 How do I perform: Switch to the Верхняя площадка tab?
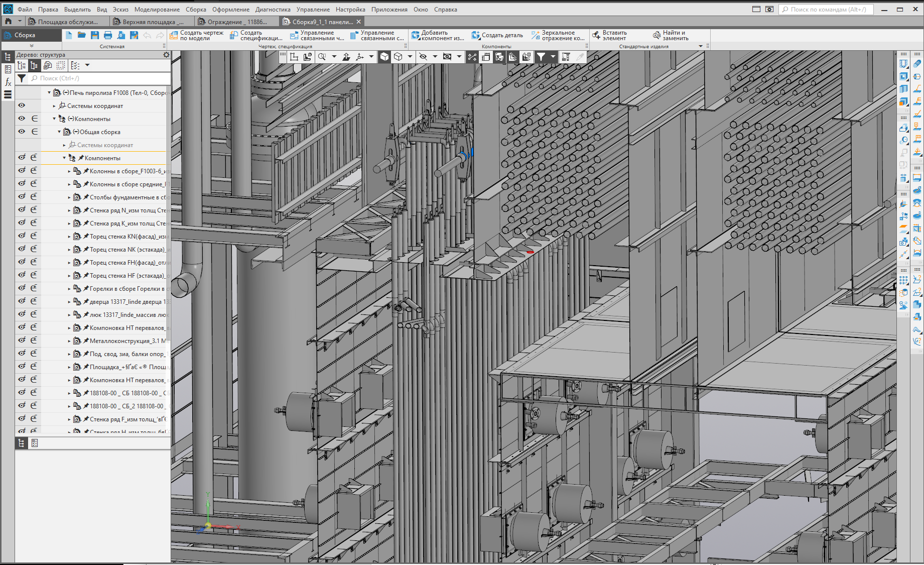click(152, 22)
